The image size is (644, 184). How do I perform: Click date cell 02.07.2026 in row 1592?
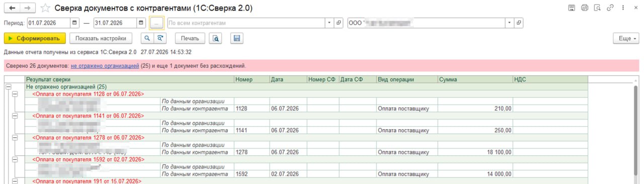tap(288, 174)
